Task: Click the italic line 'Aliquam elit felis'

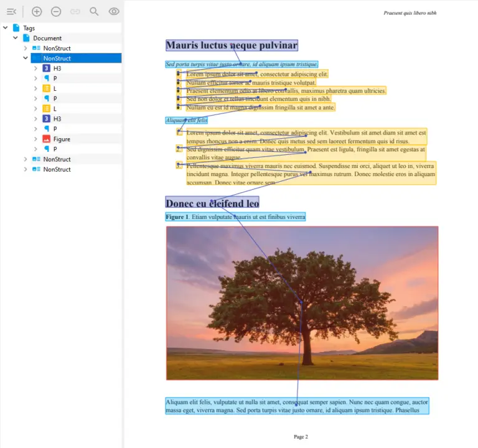Action: pyautogui.click(x=187, y=120)
